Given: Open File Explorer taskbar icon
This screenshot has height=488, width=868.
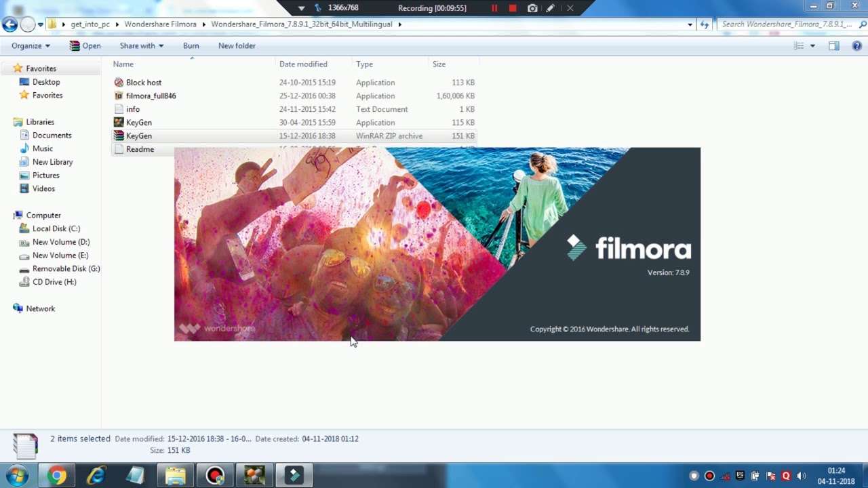Looking at the screenshot, I should tap(176, 475).
